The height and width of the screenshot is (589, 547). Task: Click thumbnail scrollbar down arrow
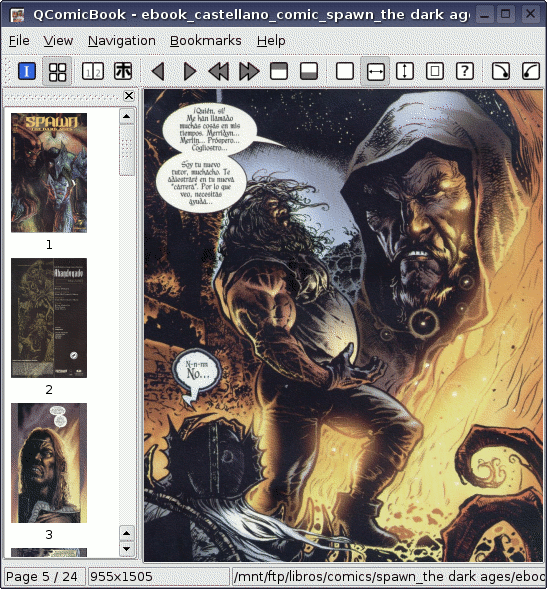click(127, 549)
